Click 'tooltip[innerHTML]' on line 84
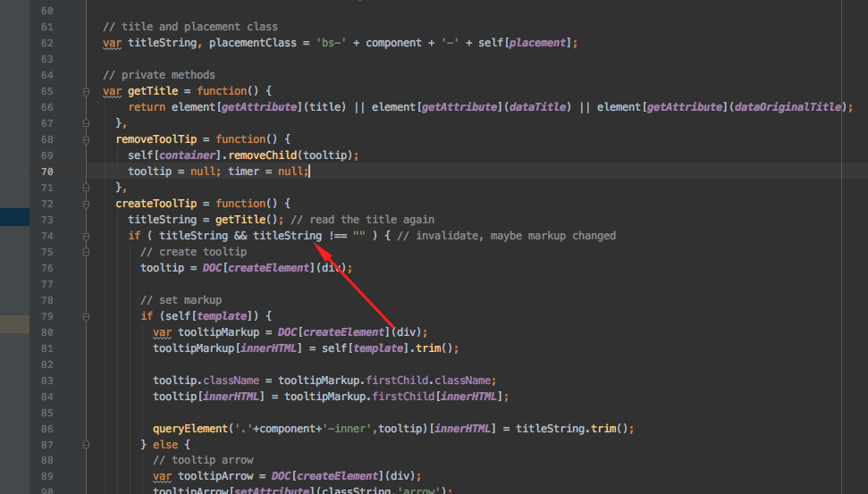The height and width of the screenshot is (494, 868). coord(208,396)
